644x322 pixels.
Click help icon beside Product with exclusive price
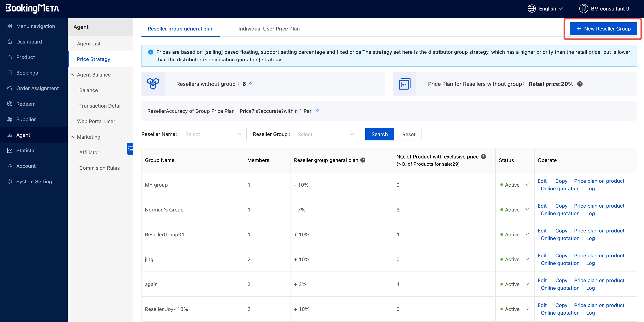point(483,157)
